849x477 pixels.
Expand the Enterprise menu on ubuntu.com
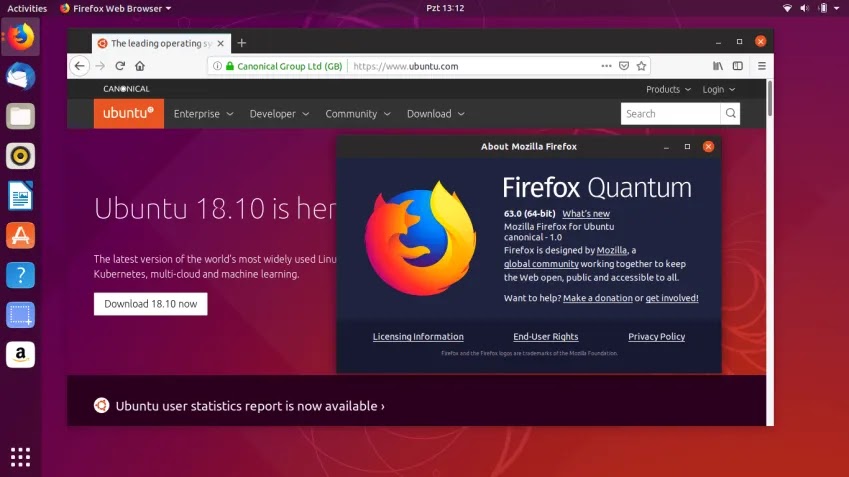coord(204,114)
